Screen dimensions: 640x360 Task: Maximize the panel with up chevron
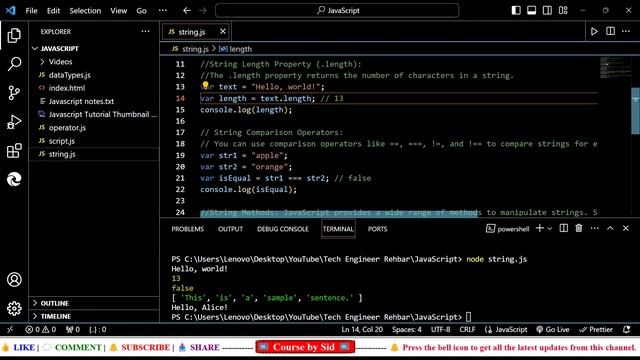click(x=610, y=229)
